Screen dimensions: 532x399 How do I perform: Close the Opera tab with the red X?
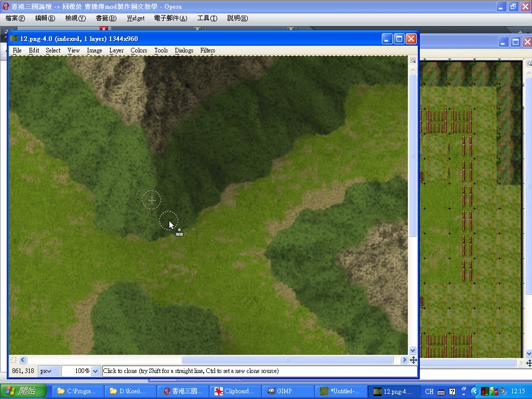coord(104,29)
